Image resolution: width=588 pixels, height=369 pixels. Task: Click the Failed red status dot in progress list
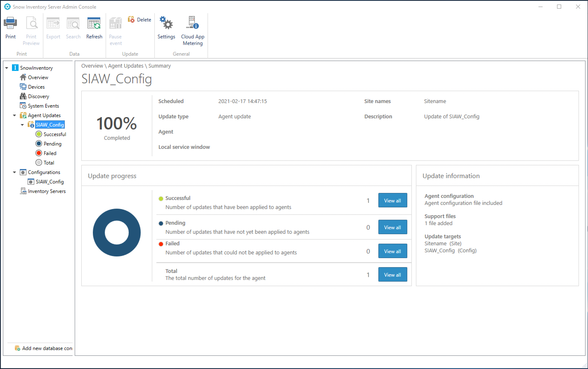pyautogui.click(x=161, y=244)
